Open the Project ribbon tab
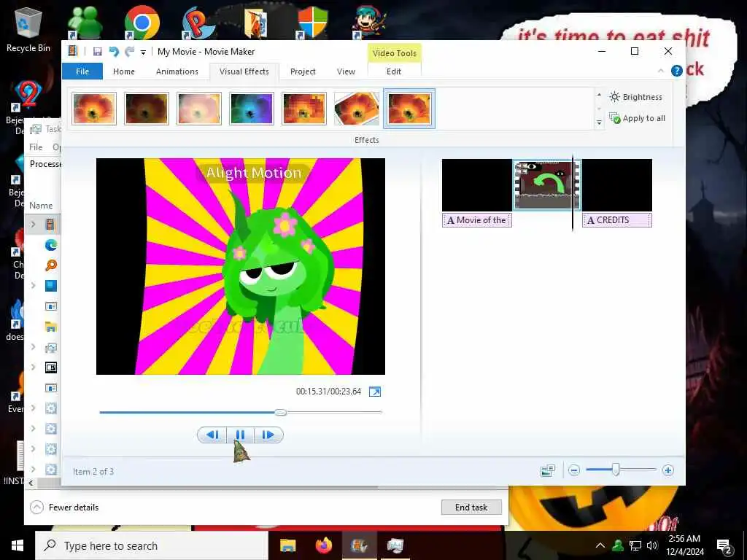The image size is (747, 560). click(303, 71)
